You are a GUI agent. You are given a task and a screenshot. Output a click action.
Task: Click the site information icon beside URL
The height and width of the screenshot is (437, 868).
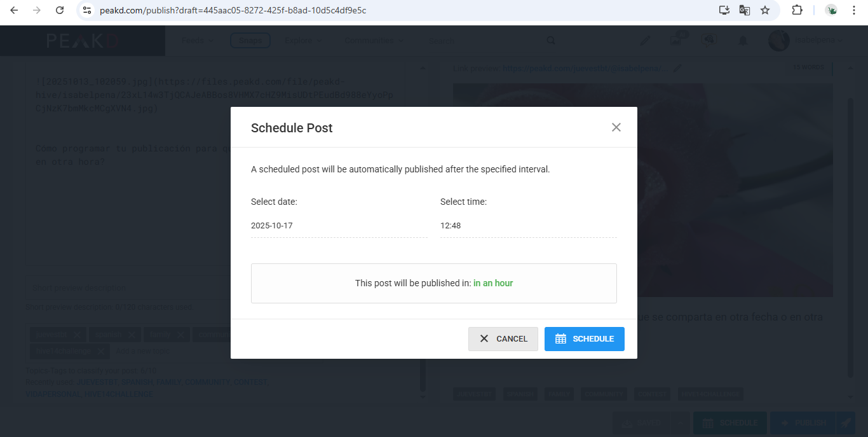point(88,10)
